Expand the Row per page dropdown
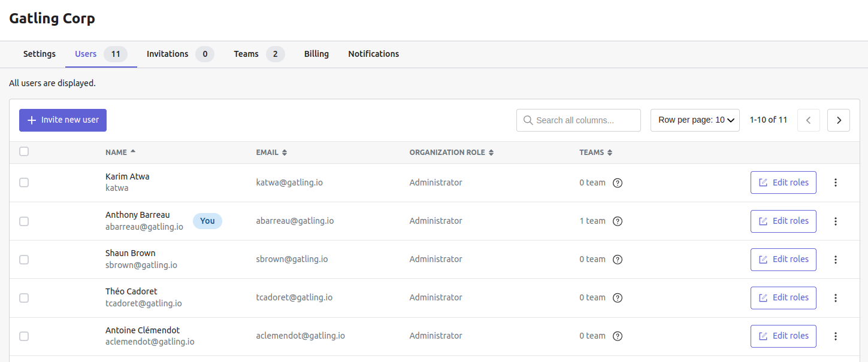Image resolution: width=868 pixels, height=362 pixels. click(x=695, y=120)
